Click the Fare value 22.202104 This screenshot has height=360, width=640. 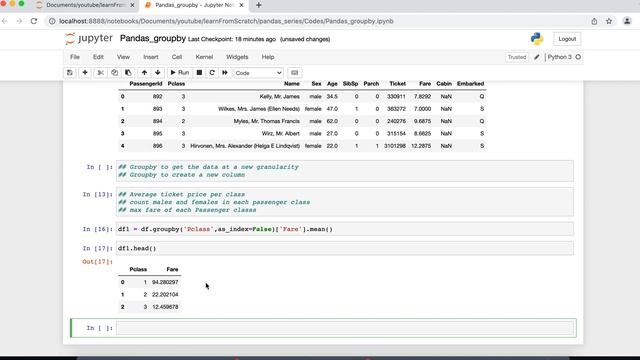tap(165, 295)
